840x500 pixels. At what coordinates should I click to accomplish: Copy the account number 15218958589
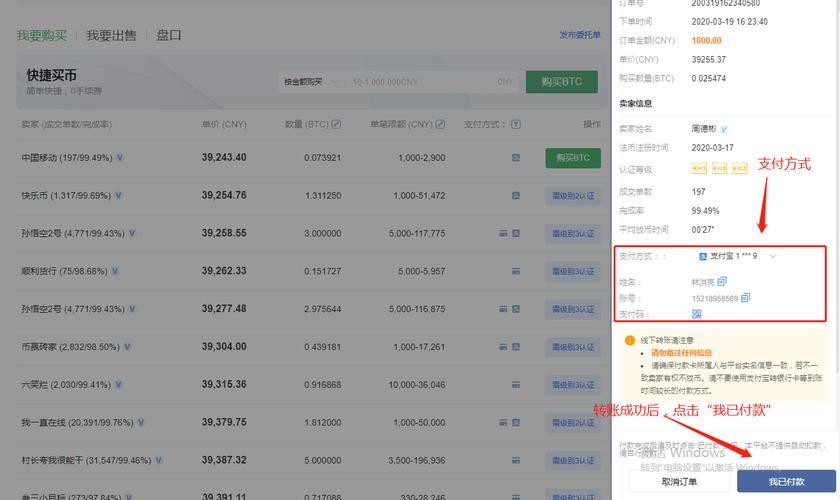746,297
